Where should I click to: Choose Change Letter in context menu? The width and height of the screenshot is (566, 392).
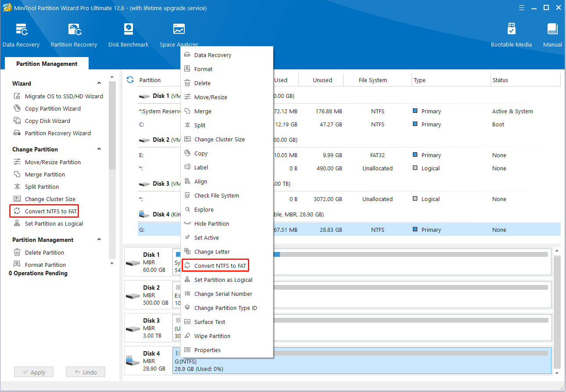click(227, 252)
